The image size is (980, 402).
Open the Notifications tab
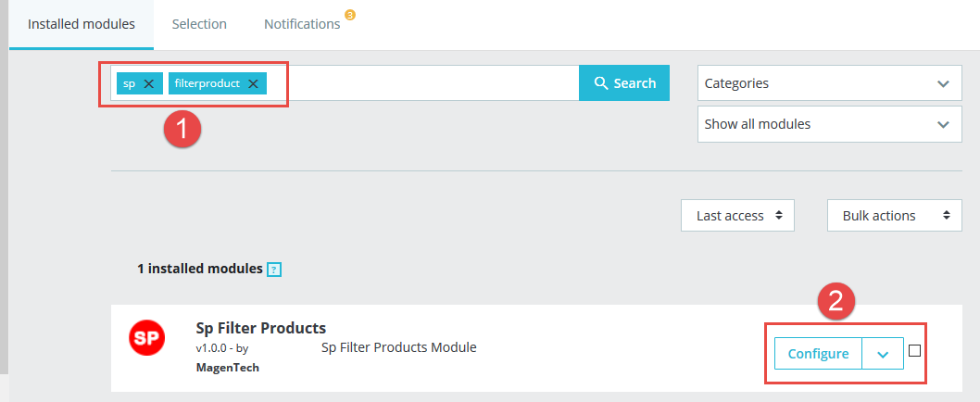pyautogui.click(x=302, y=24)
